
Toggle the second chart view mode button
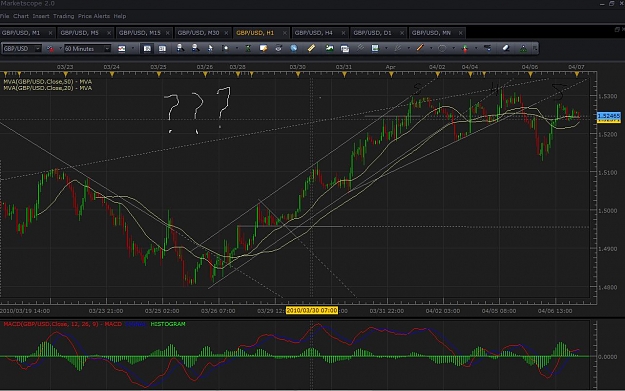pos(162,49)
